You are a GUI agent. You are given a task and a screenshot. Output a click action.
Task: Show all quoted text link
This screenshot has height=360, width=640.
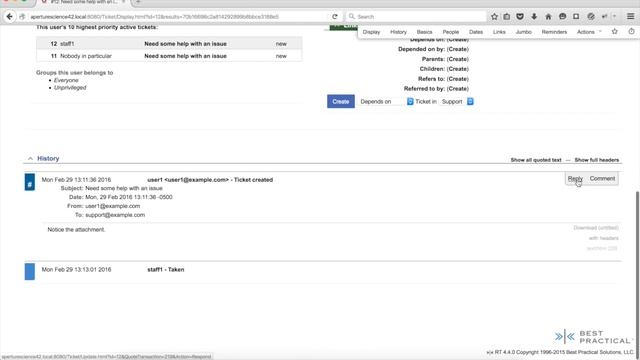[x=536, y=160]
